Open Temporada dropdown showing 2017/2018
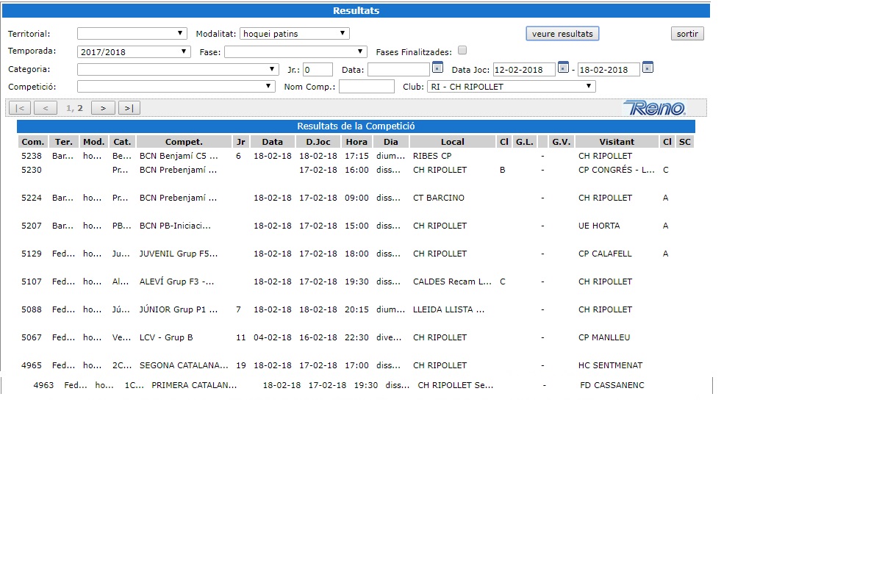Image resolution: width=882 pixels, height=588 pixels. 134,52
